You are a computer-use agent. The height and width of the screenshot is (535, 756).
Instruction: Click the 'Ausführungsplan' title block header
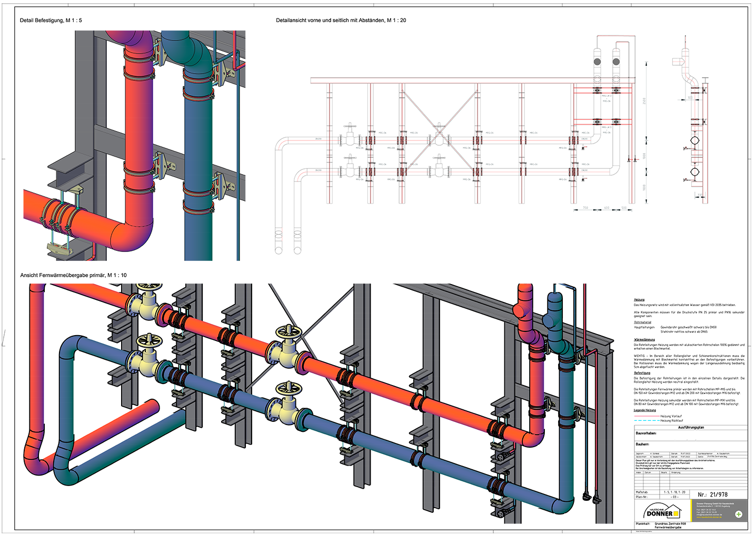pos(691,428)
